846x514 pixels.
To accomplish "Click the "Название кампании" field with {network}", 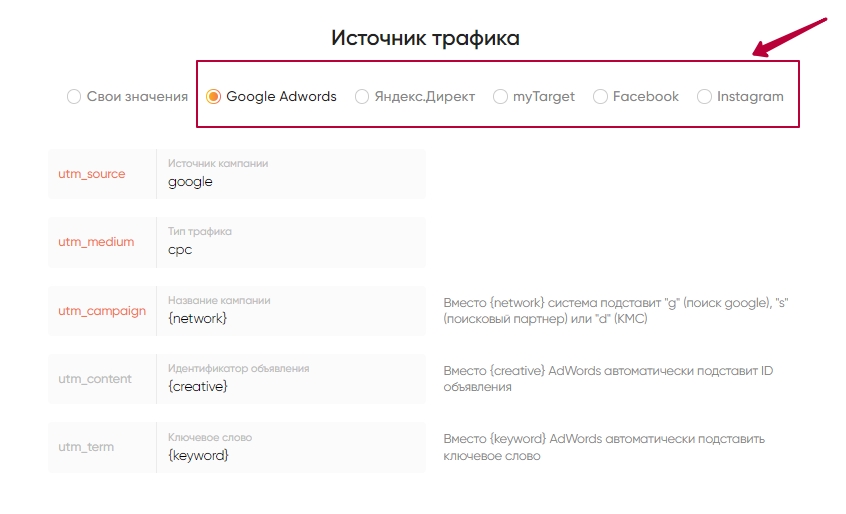I will [290, 318].
